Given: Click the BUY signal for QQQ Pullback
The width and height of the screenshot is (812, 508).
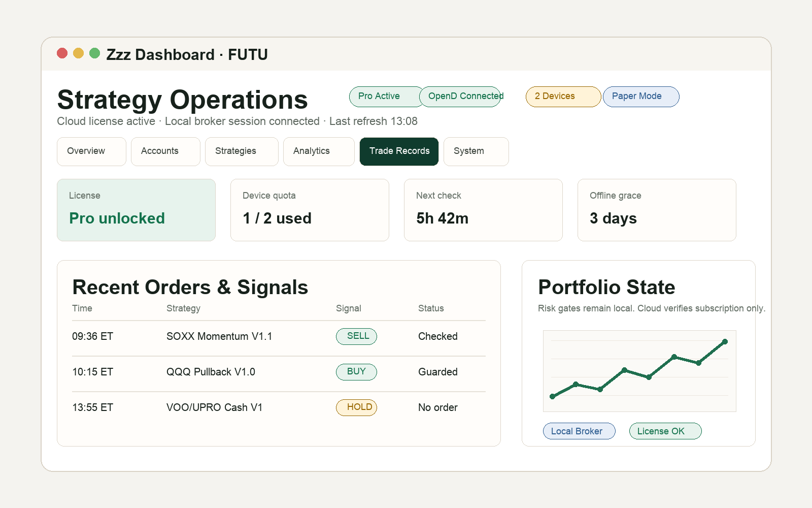Looking at the screenshot, I should click(x=356, y=372).
